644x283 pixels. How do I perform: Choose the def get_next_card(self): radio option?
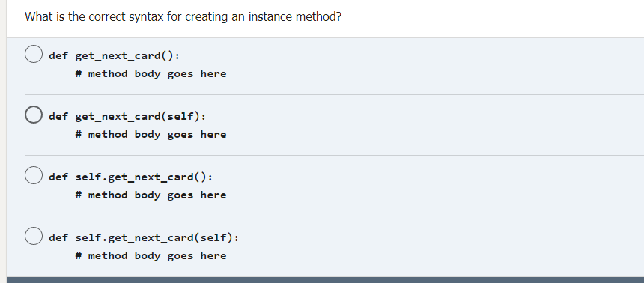(33, 115)
